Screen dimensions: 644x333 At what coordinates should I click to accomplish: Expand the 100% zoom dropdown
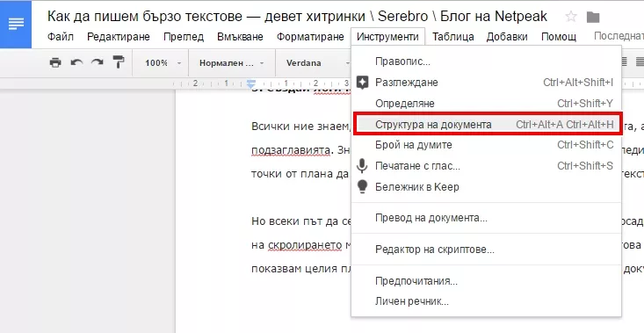click(x=163, y=63)
